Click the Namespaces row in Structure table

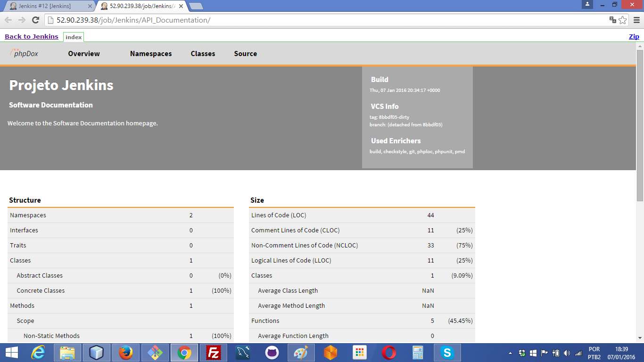(121, 215)
